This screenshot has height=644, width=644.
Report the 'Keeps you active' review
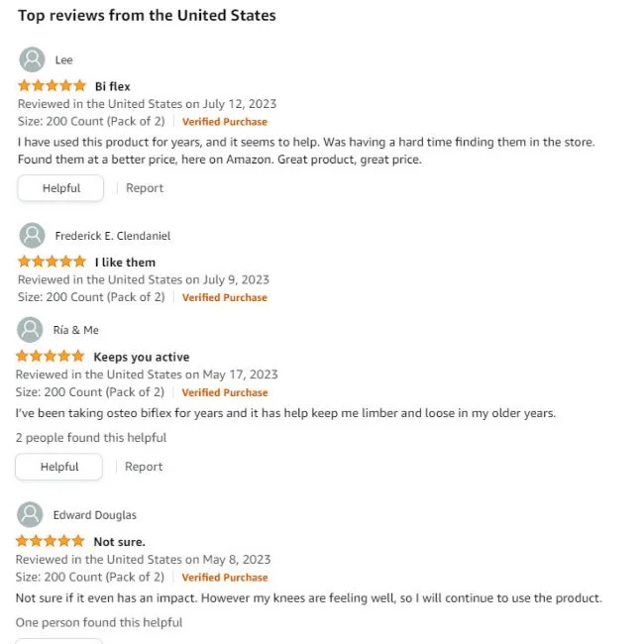point(144,467)
